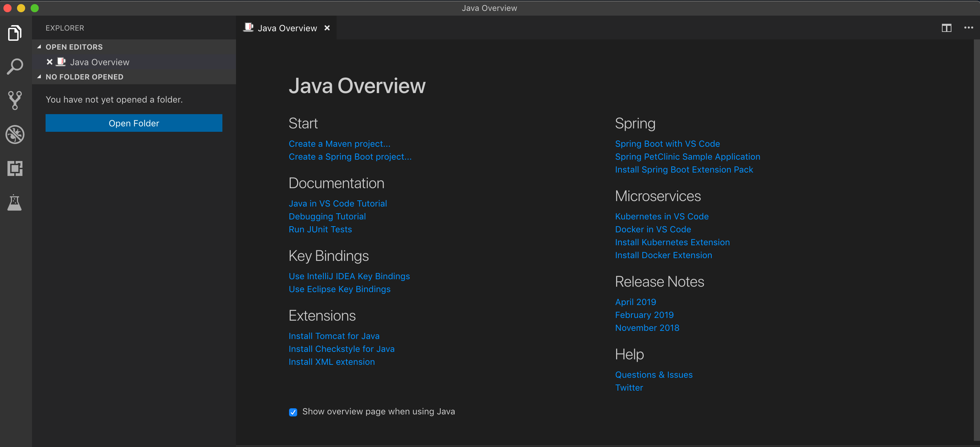Open the Spring Boot with VS Code link

pyautogui.click(x=667, y=144)
